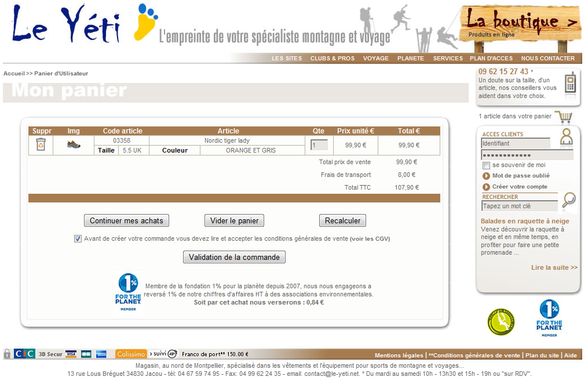This screenshot has width=588, height=384.
Task: Click Conditions générales de vente footer link
Action: click(x=474, y=356)
